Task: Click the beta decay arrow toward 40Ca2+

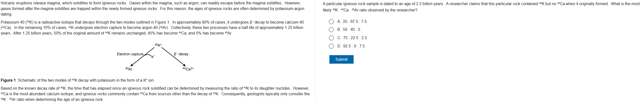Action: [x=174, y=57]
